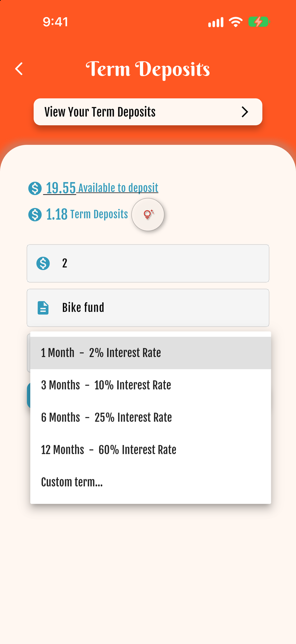The image size is (296, 644).
Task: Choose 3 Months 10% Interest Rate
Action: 151,385
